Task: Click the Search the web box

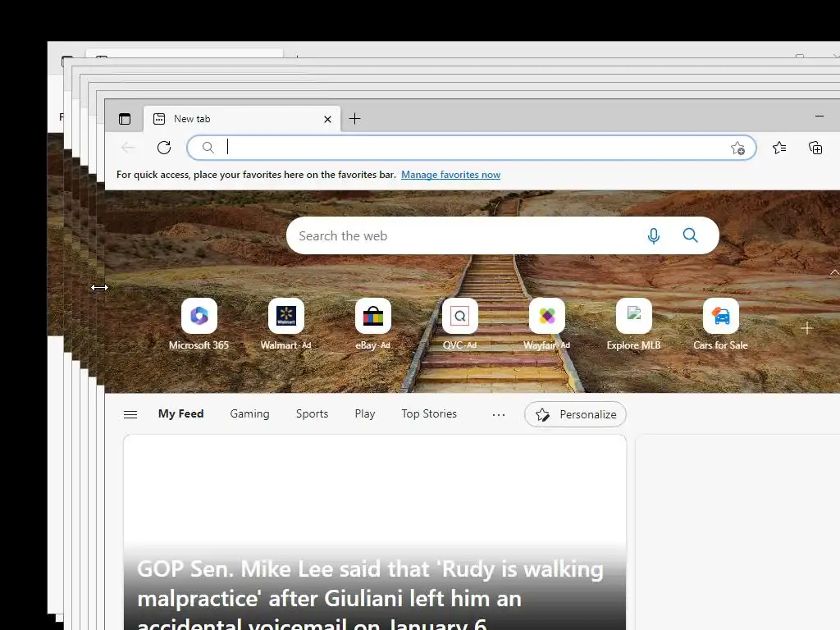Action: (503, 235)
